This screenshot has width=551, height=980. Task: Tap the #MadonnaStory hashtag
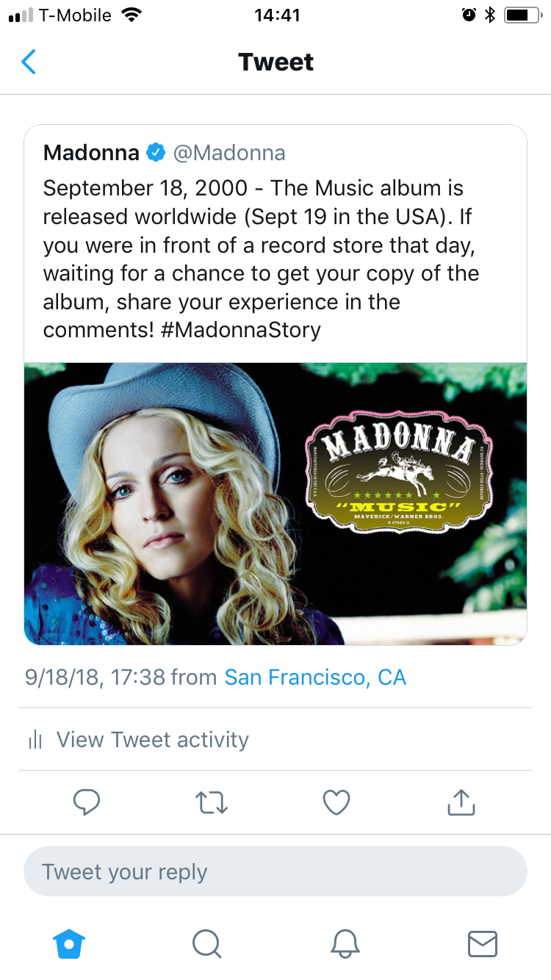pos(240,330)
